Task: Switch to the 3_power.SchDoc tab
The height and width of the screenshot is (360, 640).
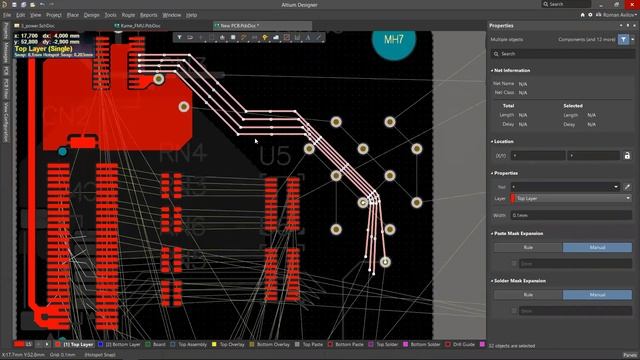Action: 37,25
